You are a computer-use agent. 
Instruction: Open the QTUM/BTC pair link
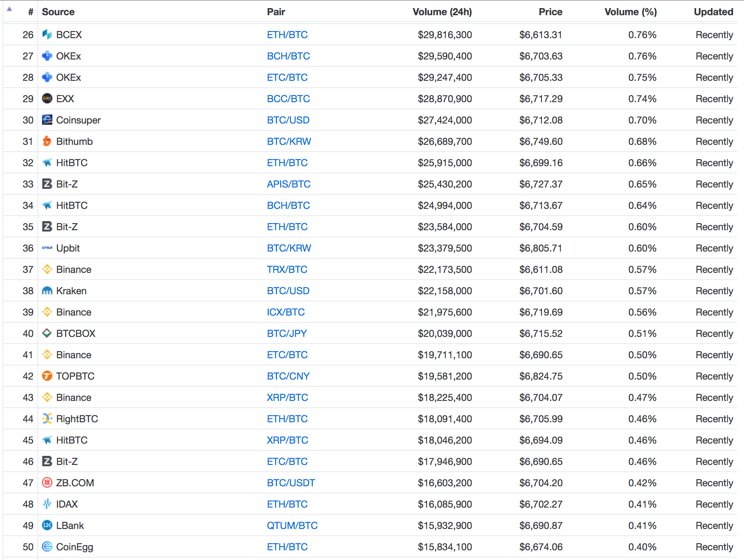point(292,526)
